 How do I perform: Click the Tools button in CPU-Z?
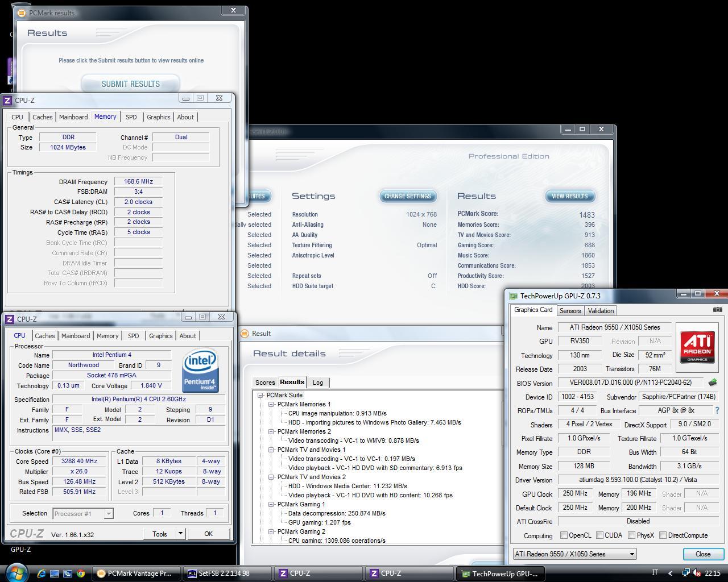click(x=160, y=534)
